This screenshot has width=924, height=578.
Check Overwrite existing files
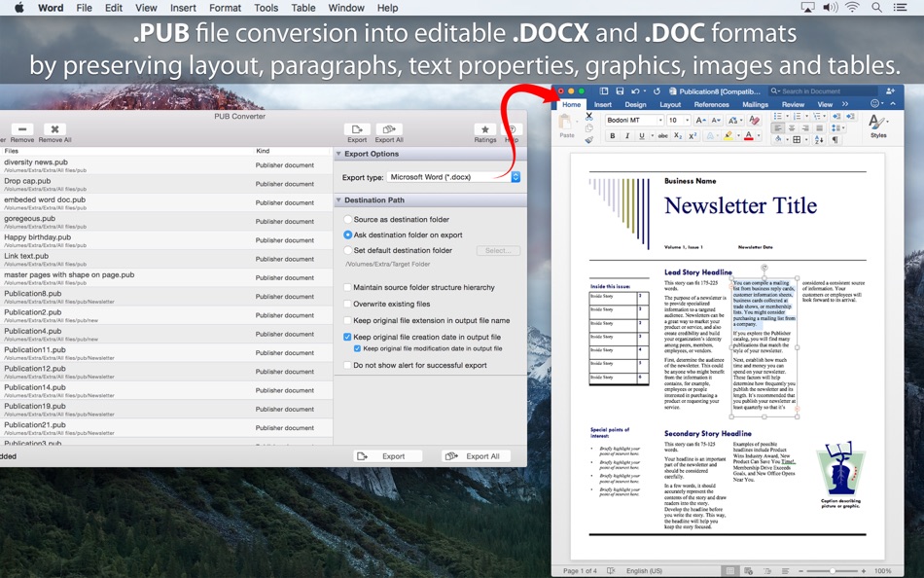click(x=347, y=304)
